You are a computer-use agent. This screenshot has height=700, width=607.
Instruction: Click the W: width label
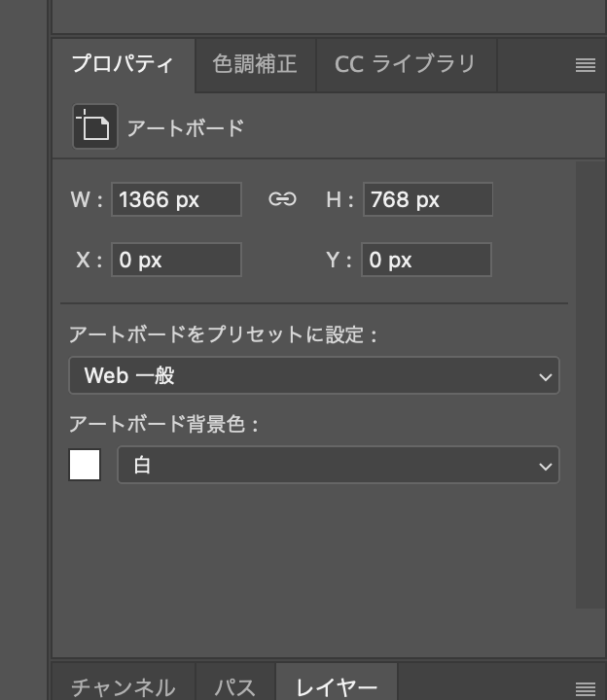click(86, 200)
